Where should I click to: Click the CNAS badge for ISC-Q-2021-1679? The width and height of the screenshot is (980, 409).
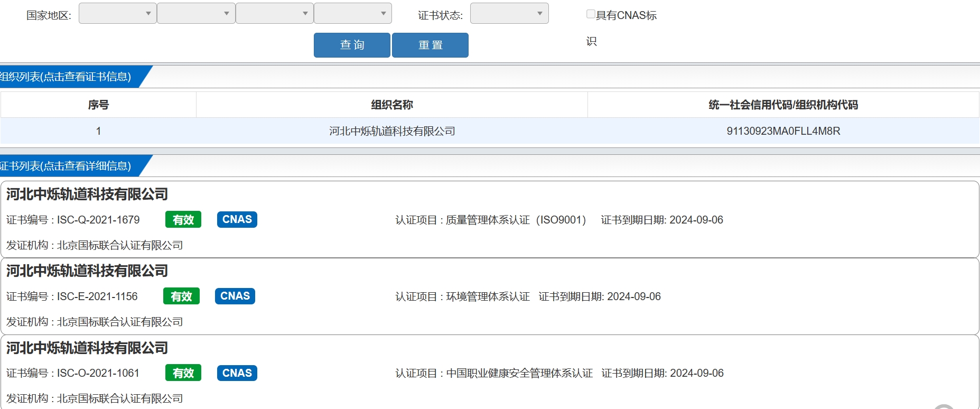click(237, 219)
